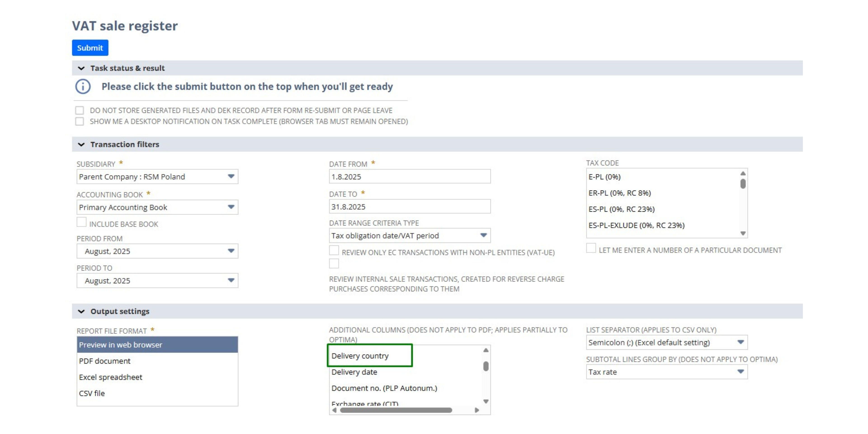Screen dimensions: 868x434
Task: Enable 'Do not store generated files' checkbox
Action: pyautogui.click(x=80, y=111)
